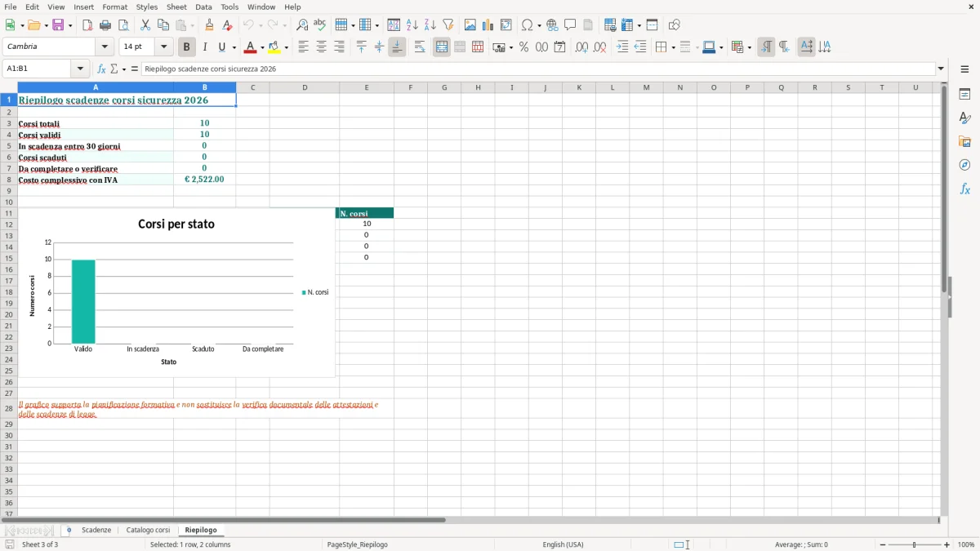Expand the Font Size dropdown
Screen dimensions: 980x551
click(164, 47)
